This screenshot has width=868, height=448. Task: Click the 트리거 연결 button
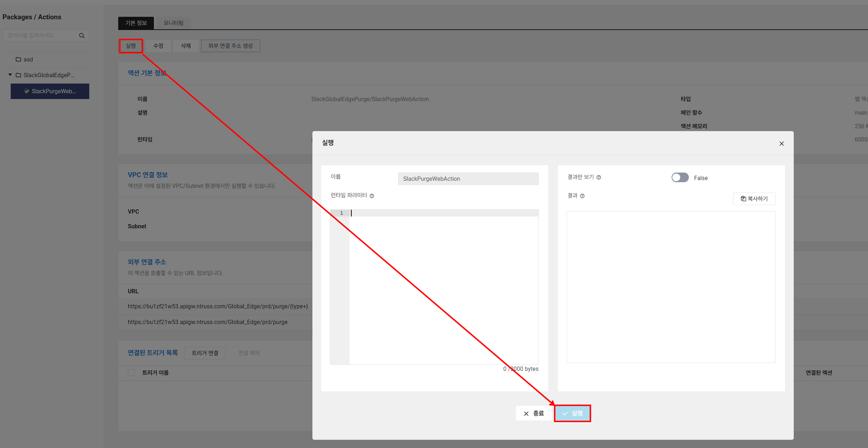[205, 353]
